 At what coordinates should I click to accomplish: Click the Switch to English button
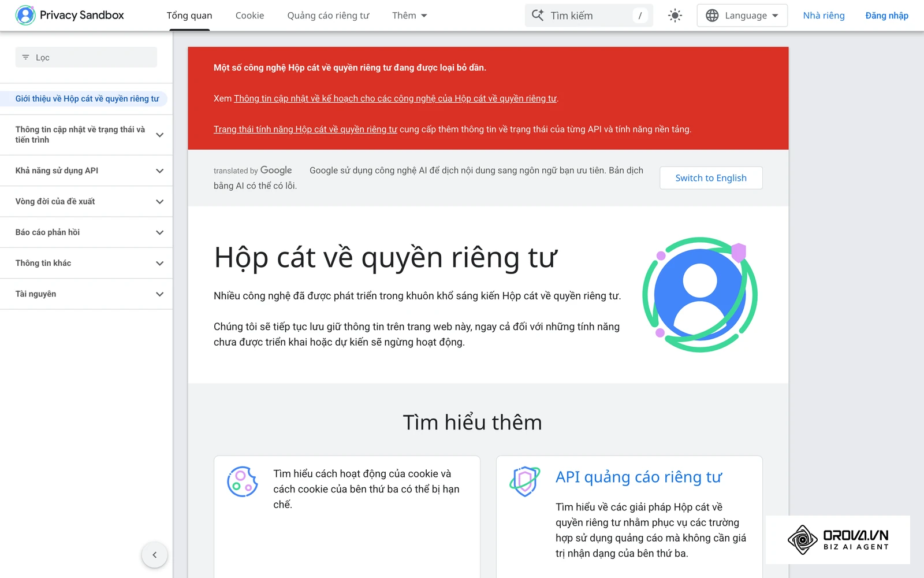[x=711, y=178]
